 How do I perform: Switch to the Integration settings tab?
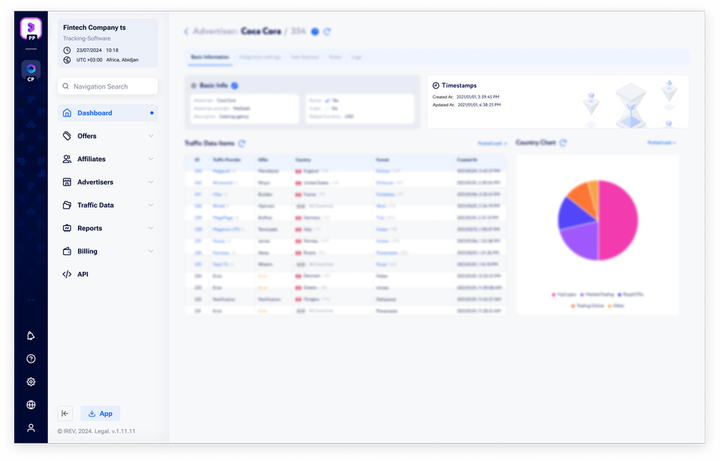click(260, 57)
